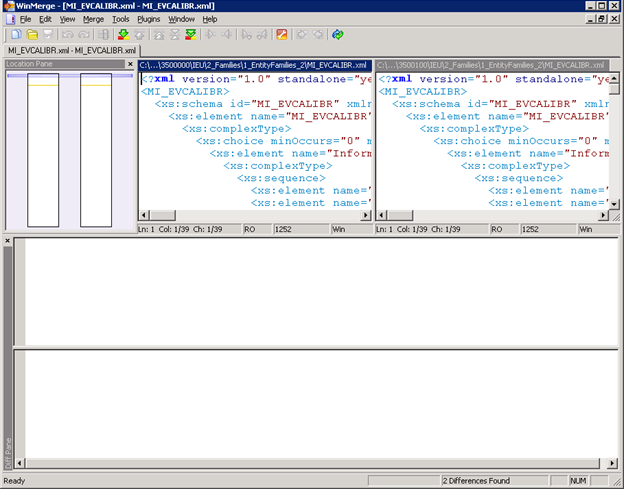Minimize the inner document window
This screenshot has width=625, height=491.
coord(591,19)
